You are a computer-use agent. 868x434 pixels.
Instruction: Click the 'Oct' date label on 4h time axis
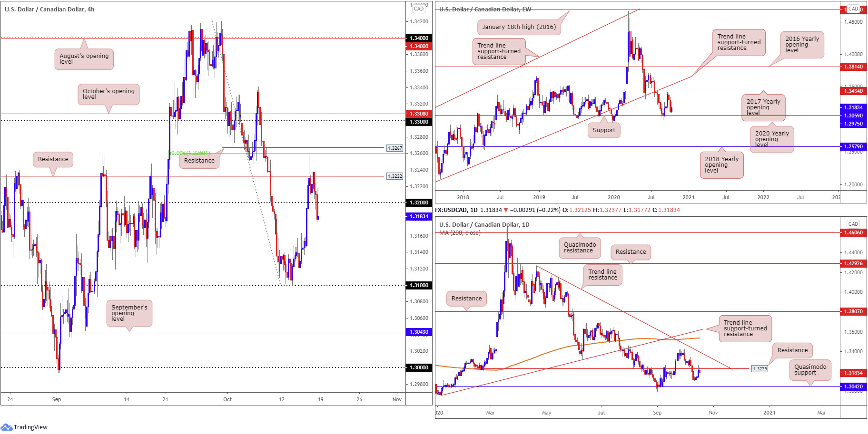pos(227,399)
